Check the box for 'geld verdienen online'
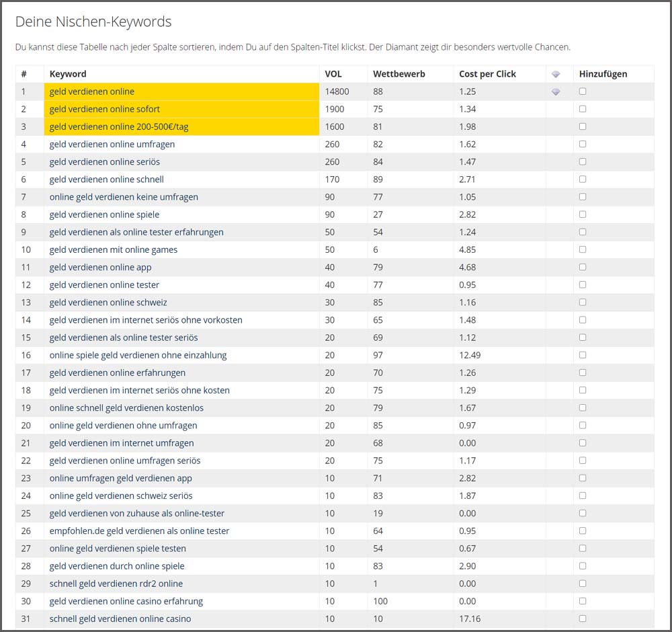This screenshot has width=672, height=632. click(583, 91)
